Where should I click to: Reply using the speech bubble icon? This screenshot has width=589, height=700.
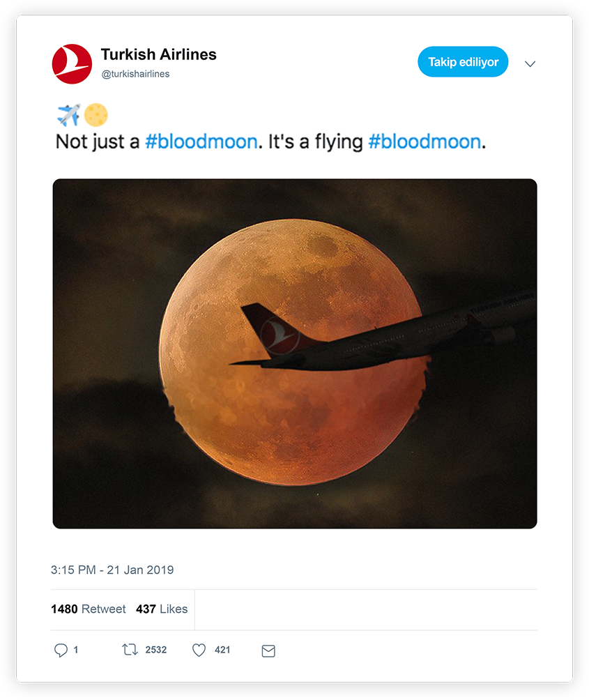point(61,650)
